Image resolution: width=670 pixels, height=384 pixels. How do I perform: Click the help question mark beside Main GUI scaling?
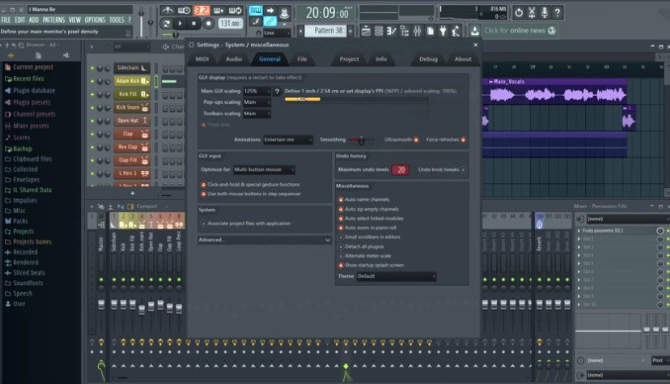[x=277, y=91]
